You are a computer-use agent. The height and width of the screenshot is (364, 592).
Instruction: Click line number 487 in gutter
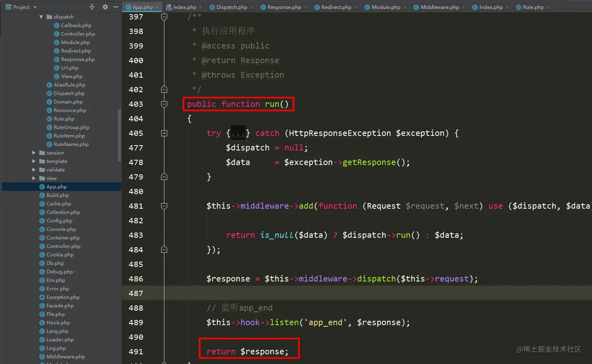[x=136, y=293]
